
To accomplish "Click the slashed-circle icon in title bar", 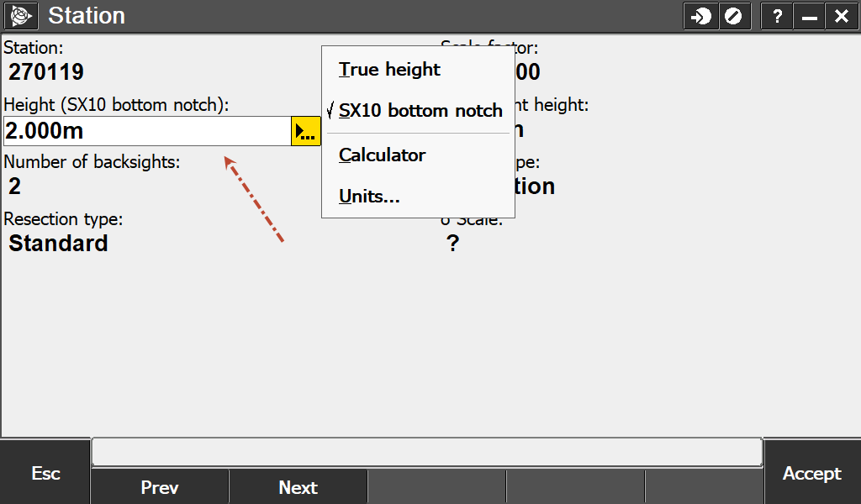I will (x=733, y=16).
